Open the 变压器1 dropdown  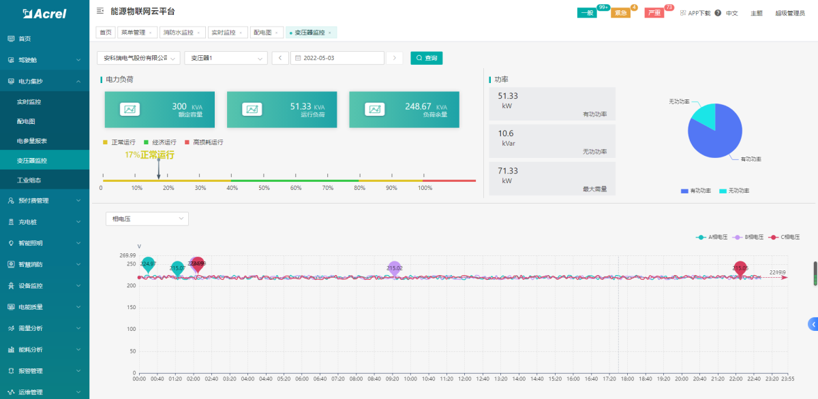[226, 58]
